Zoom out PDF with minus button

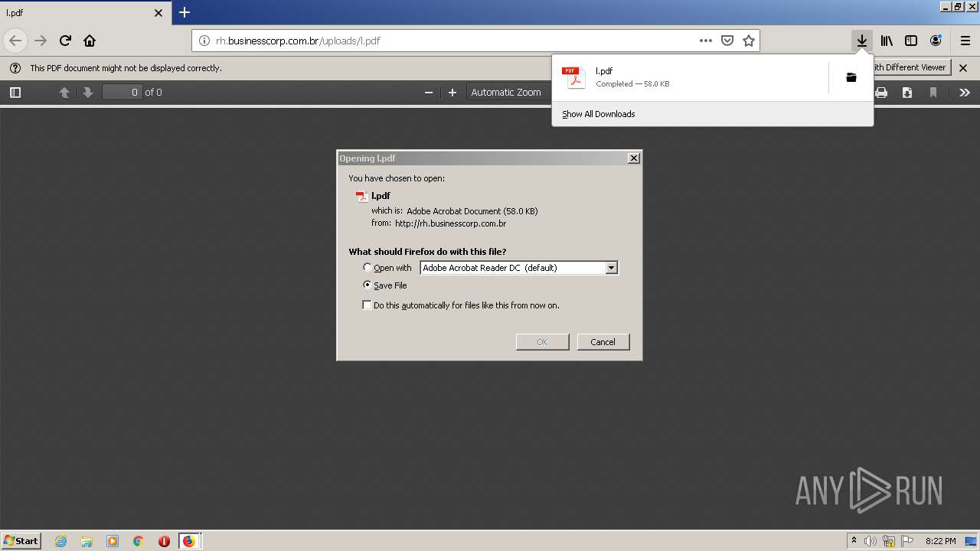pos(429,93)
